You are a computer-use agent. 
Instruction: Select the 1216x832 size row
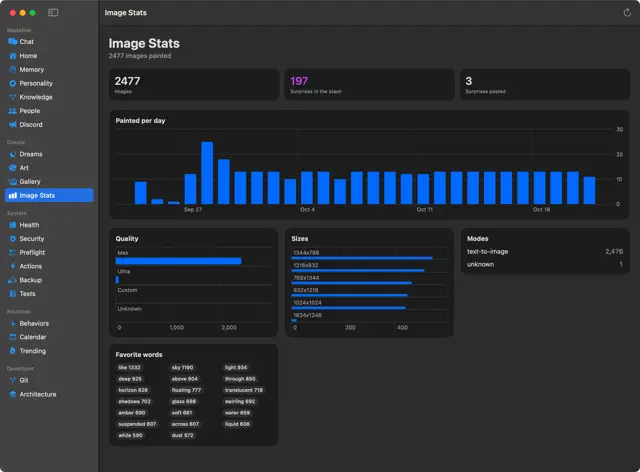[370, 267]
